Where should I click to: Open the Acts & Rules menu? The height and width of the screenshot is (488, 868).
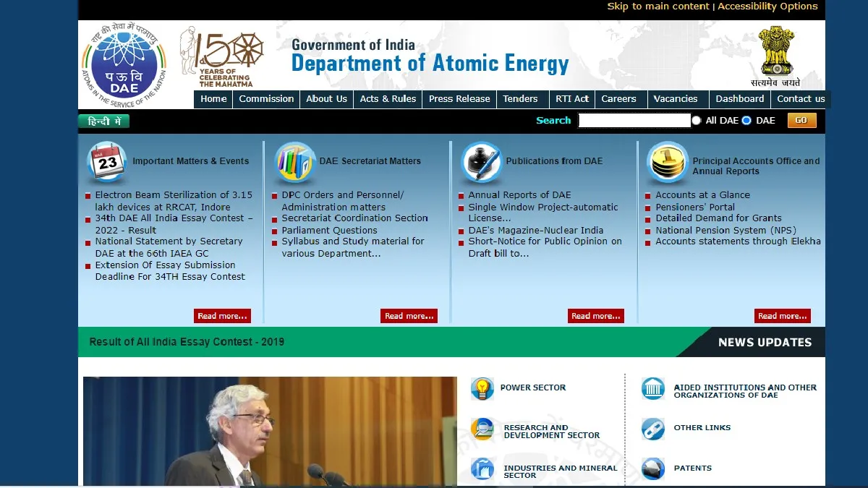tap(388, 99)
